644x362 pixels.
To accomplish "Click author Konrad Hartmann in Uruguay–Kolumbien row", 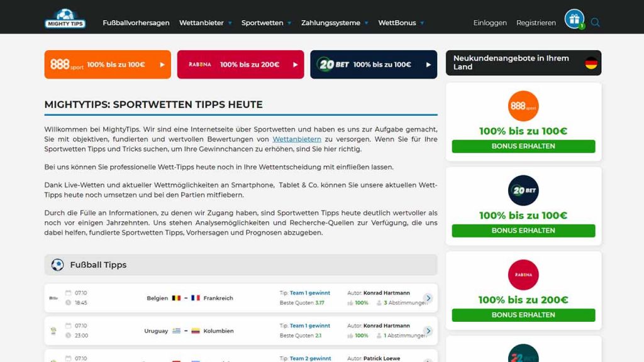I will click(387, 326).
